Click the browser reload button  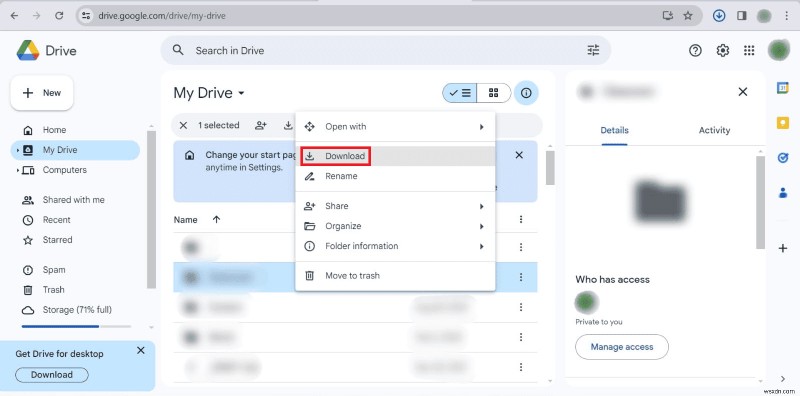click(x=59, y=16)
